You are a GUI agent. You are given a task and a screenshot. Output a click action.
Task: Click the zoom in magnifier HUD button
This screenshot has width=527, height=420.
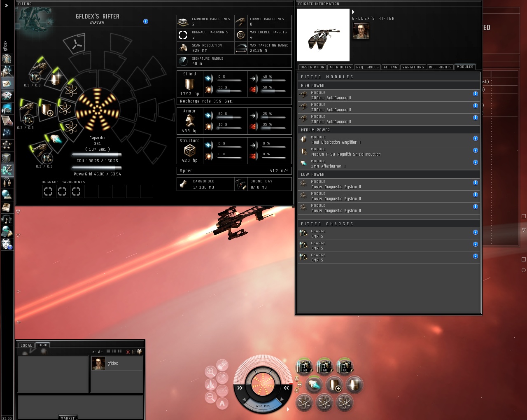(210, 371)
